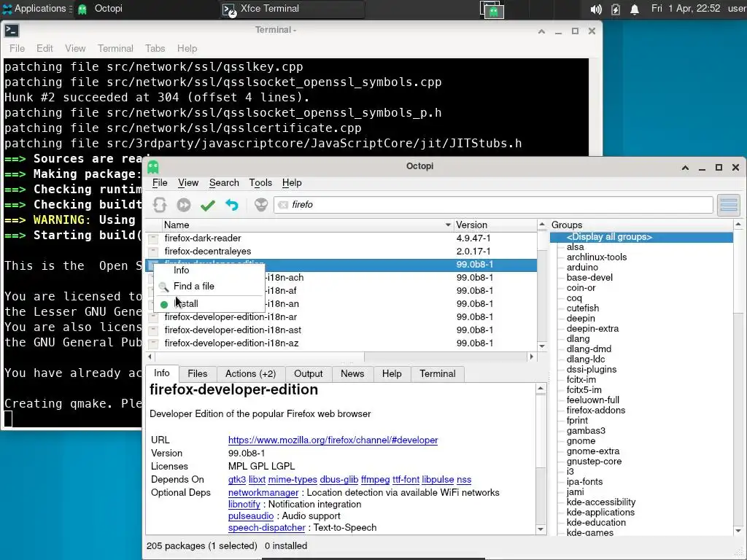This screenshot has width=747, height=560.
Task: Click package icon beside firefox-developer-edition-i18n-ar
Action: [x=153, y=317]
